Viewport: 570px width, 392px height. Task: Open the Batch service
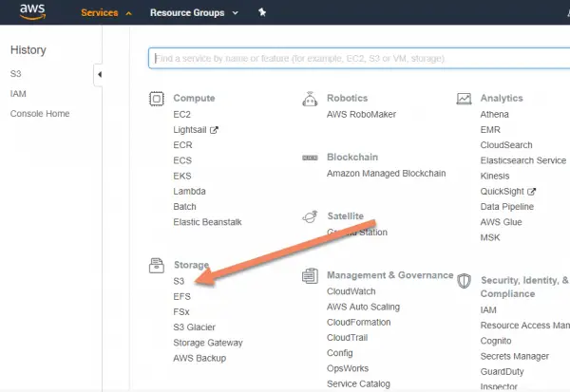click(x=184, y=206)
